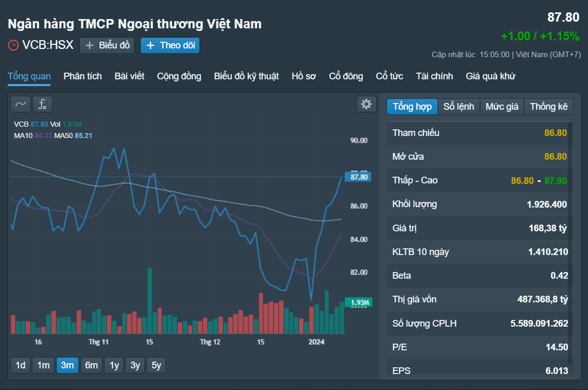
Task: Click the side panel vertical scrollbar
Action: pyautogui.click(x=570, y=243)
